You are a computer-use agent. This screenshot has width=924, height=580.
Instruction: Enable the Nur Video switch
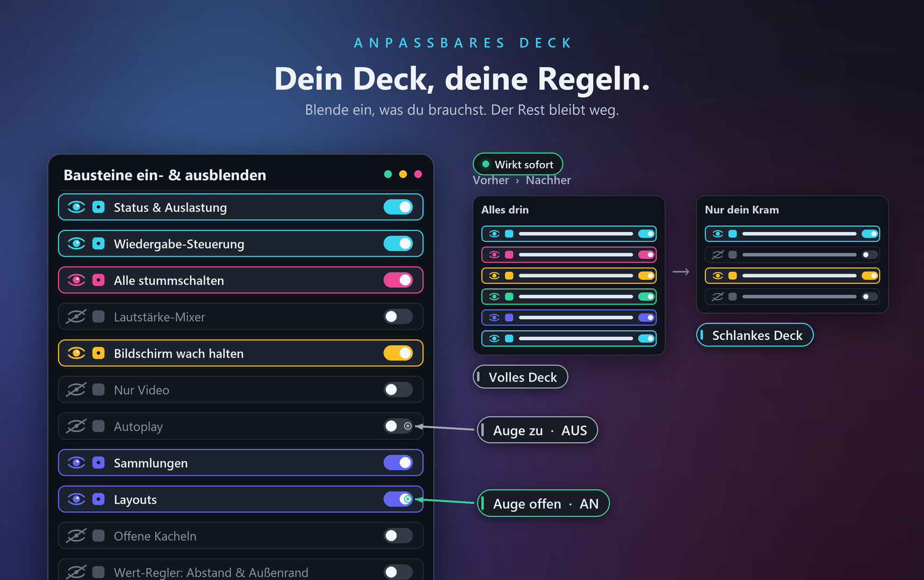398,390
